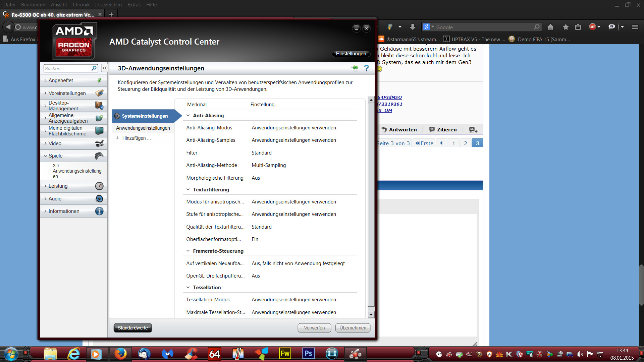Open the Firefox downloads arrow

[x=413, y=27]
